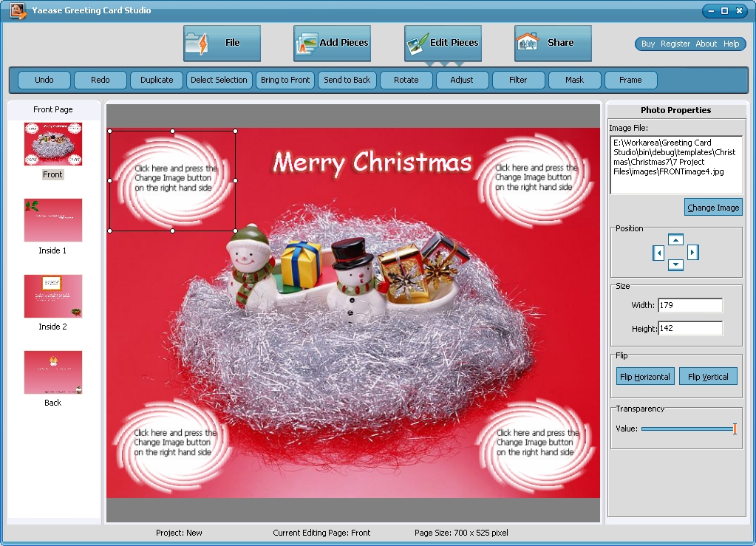Click the Redo button
The width and height of the screenshot is (756, 546).
101,80
